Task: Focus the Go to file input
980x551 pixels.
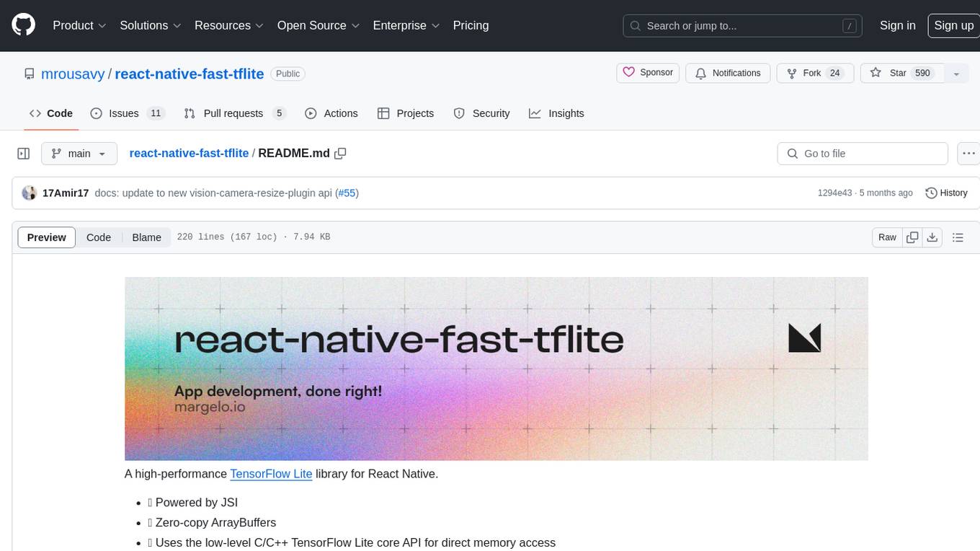Action: point(862,154)
